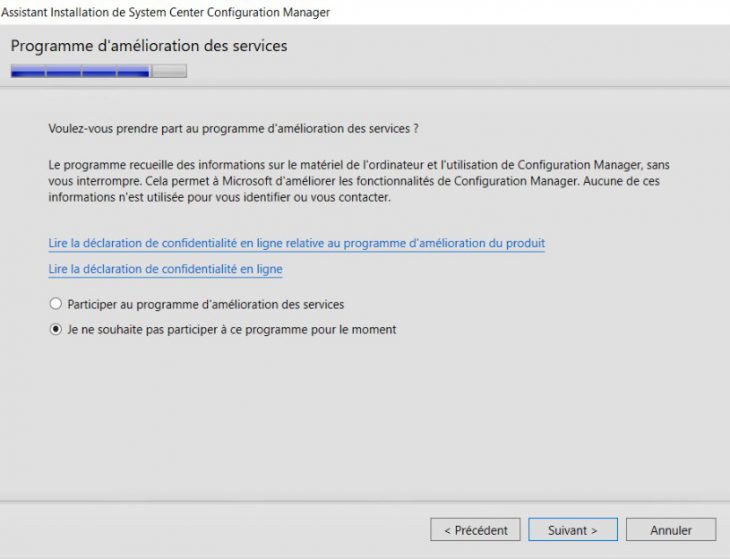Click the heading Programme d'amélioration des services

(149, 46)
